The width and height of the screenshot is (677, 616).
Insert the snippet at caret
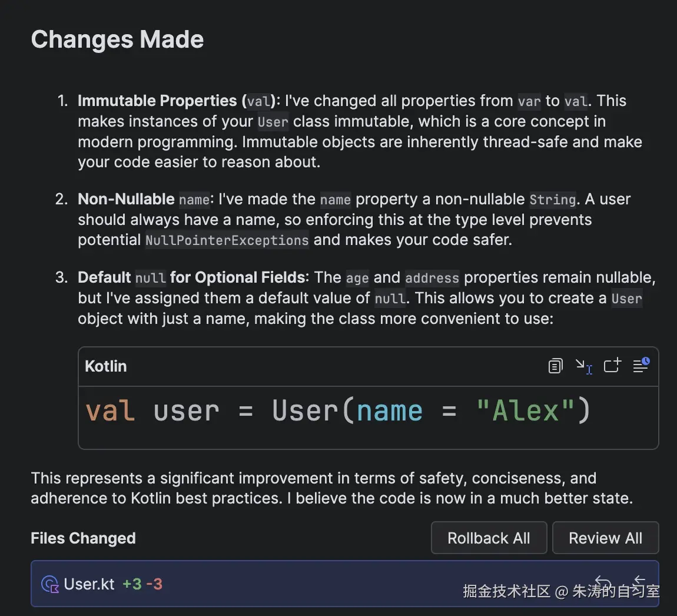pos(583,366)
